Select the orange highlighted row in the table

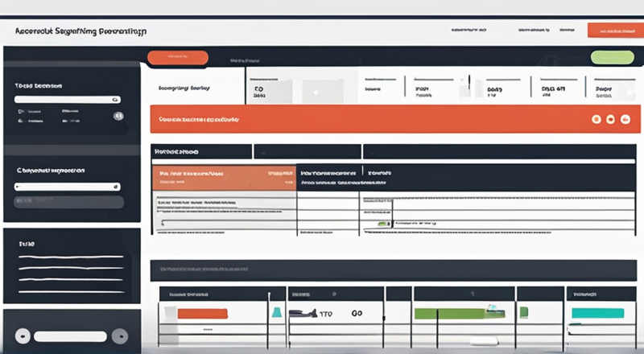pos(225,178)
